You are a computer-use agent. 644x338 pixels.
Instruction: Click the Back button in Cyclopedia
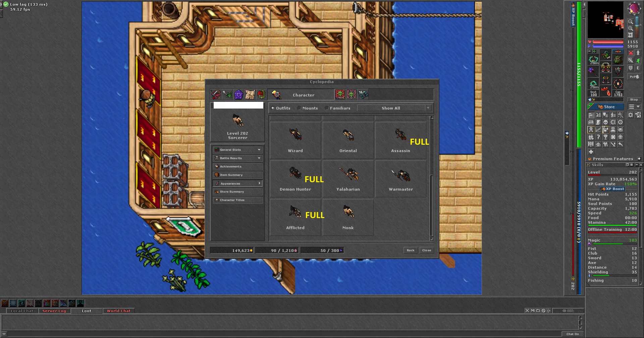coord(410,250)
